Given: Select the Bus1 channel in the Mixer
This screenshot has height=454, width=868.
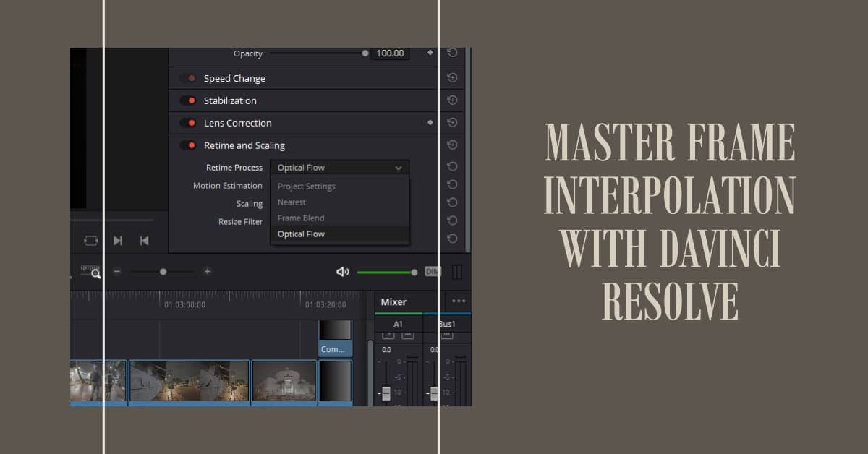Looking at the screenshot, I should pyautogui.click(x=447, y=324).
